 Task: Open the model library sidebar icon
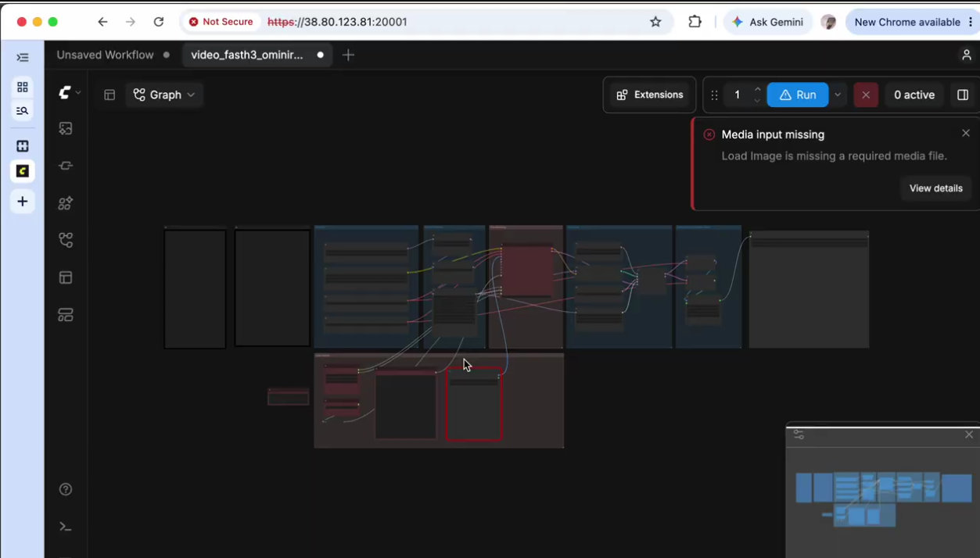66,203
